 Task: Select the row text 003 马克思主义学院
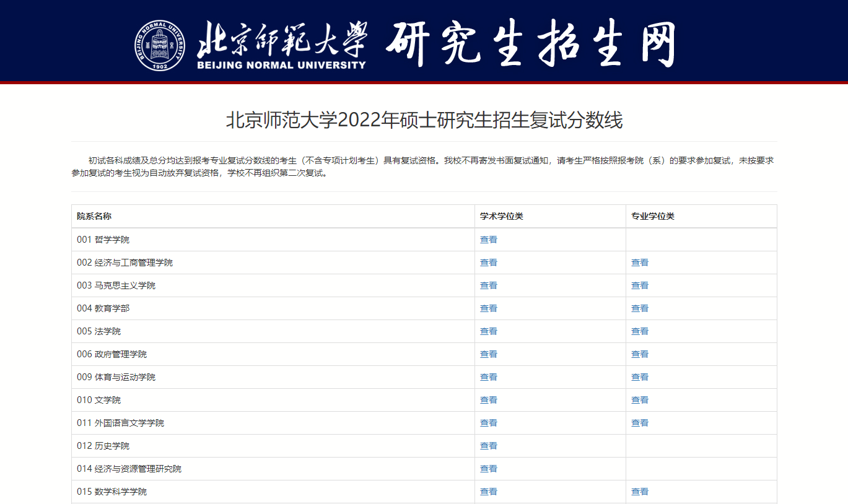coord(116,285)
